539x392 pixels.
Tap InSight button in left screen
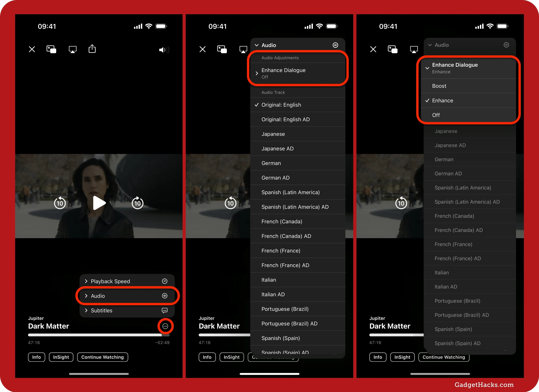[x=61, y=357]
